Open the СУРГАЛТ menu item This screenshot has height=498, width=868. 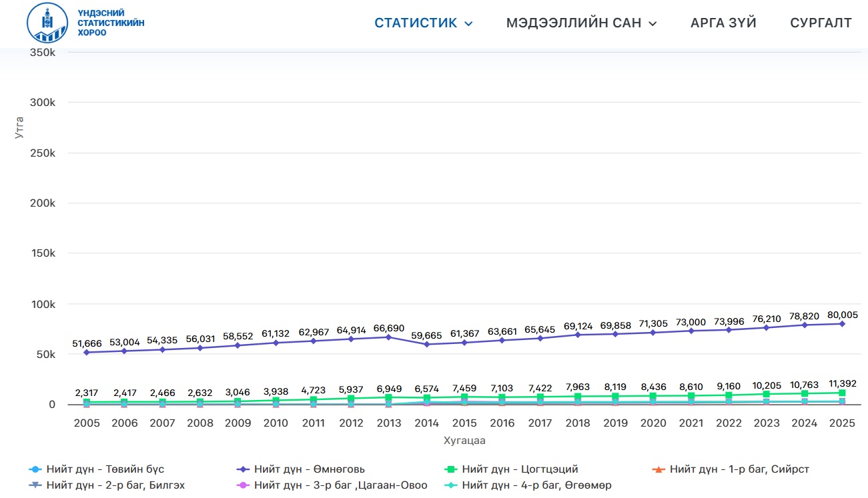coord(821,23)
